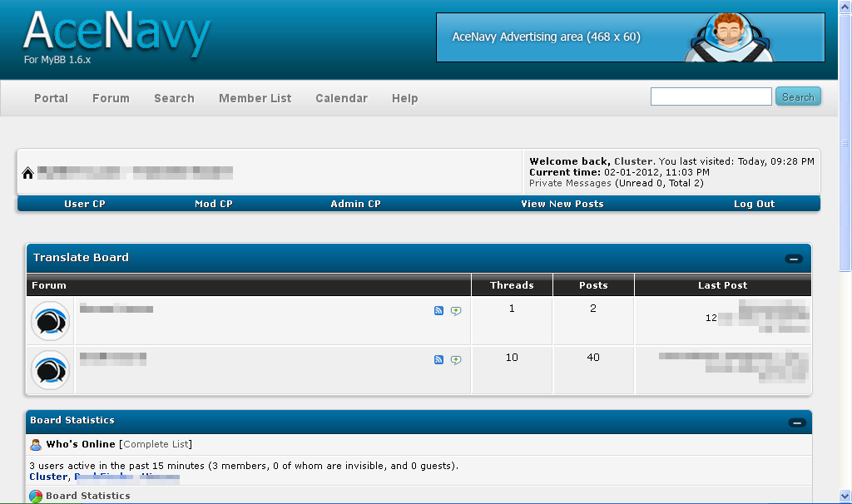The width and height of the screenshot is (852, 504).
Task: Collapse the Board Statistics section
Action: tap(797, 422)
